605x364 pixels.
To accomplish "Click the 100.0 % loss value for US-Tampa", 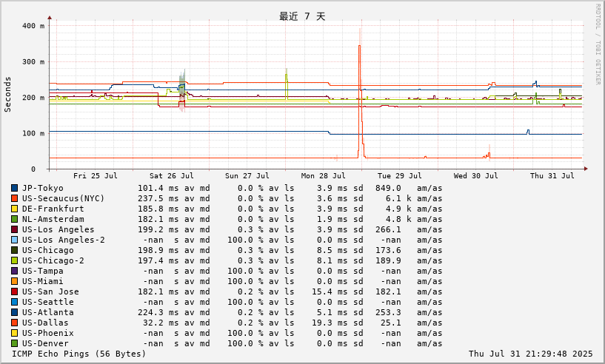I will coord(245,271).
